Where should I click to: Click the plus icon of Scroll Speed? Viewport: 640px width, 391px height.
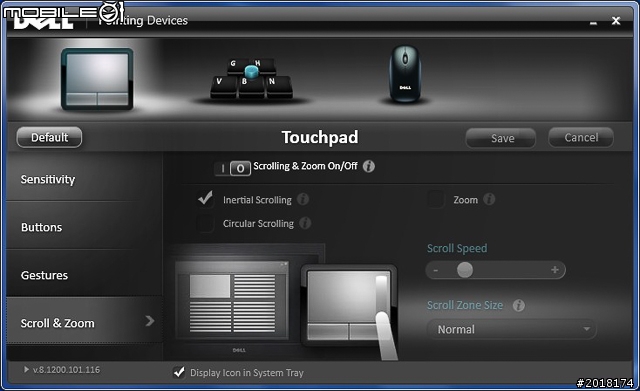point(555,270)
